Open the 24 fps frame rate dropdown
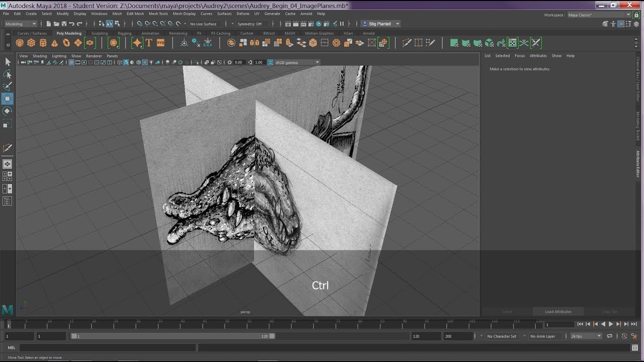This screenshot has height=362, width=644. [587, 336]
